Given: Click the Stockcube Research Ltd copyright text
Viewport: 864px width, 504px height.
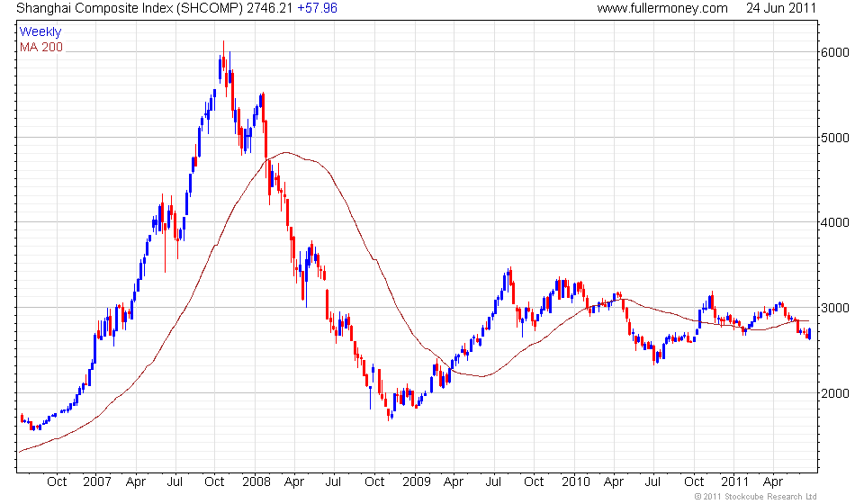Looking at the screenshot, I should [x=755, y=496].
